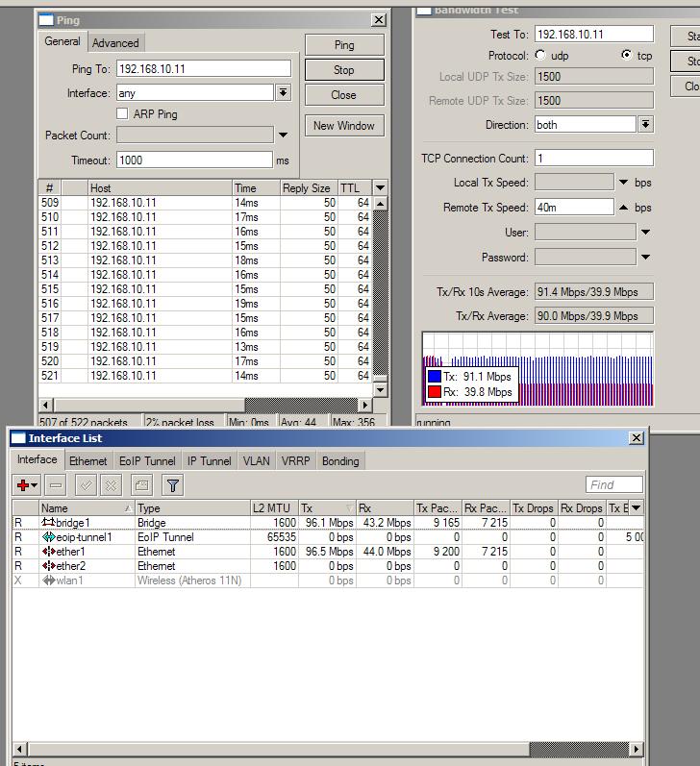The image size is (700, 766).
Task: Click the Filter funnel icon
Action: coord(172,485)
